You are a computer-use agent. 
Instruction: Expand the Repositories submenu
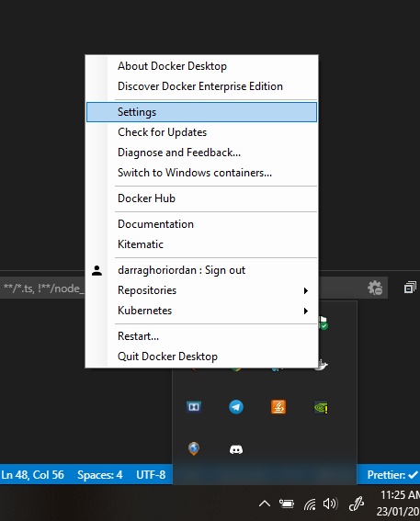pyautogui.click(x=201, y=290)
